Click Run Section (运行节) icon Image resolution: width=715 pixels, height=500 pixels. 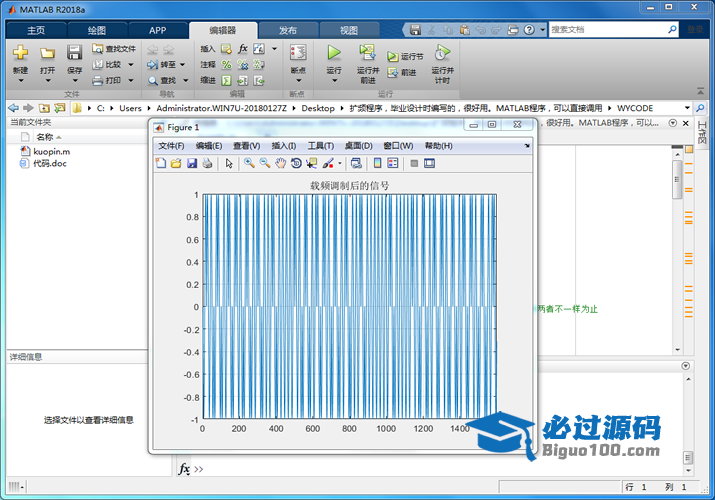pos(392,57)
